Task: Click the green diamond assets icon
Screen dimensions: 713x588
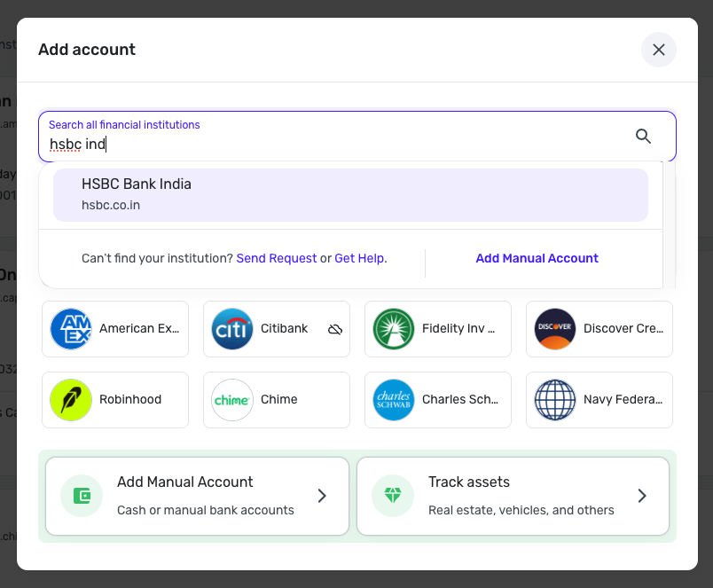Action: pyautogui.click(x=393, y=496)
